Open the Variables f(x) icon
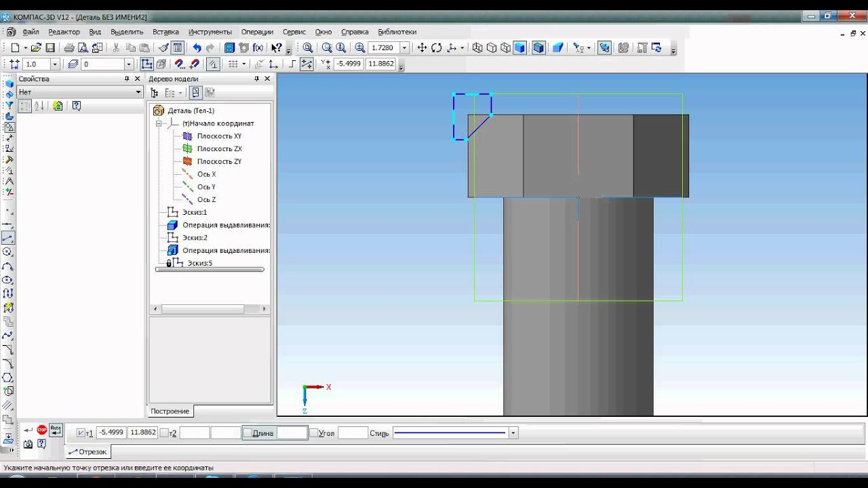The image size is (868, 488). click(258, 47)
